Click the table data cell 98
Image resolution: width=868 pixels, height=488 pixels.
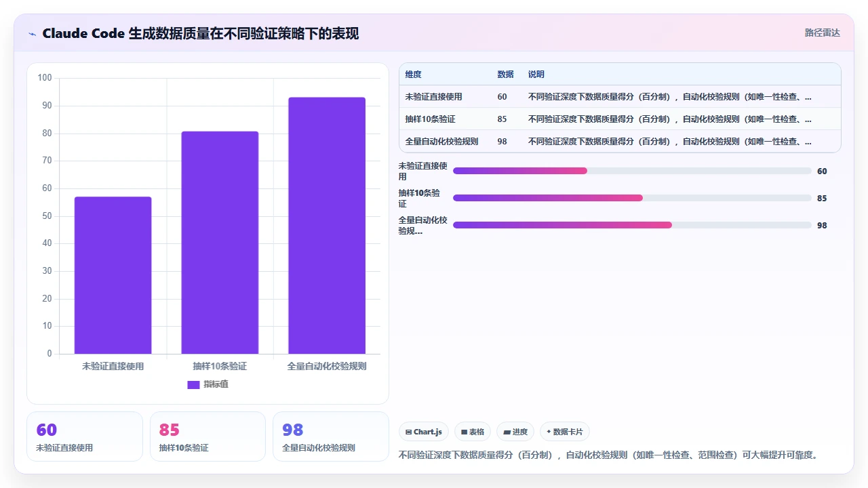[502, 142]
